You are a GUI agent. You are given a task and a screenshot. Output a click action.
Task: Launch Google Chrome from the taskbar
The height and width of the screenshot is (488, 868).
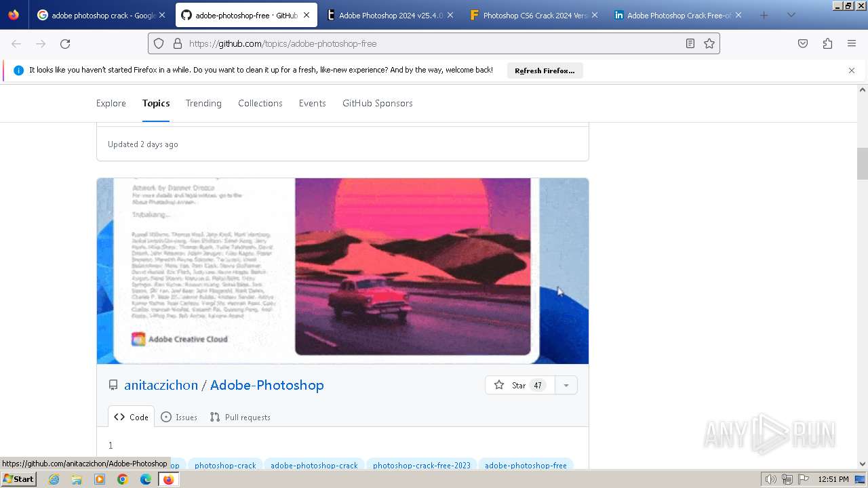(123, 479)
